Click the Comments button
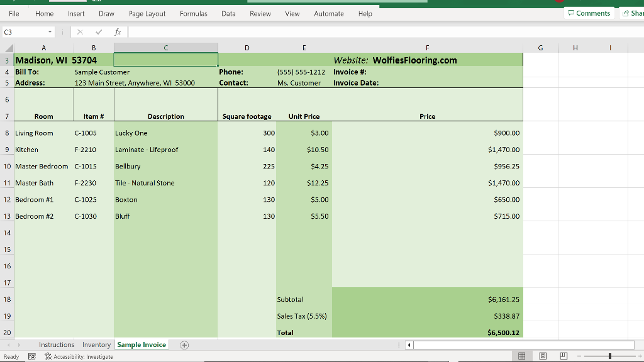644x362 pixels. pyautogui.click(x=589, y=13)
